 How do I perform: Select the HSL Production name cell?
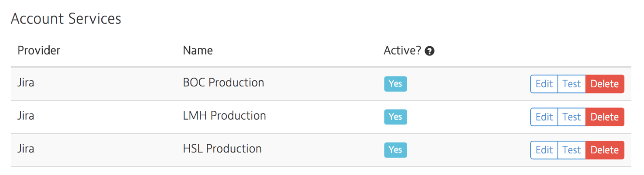point(222,148)
